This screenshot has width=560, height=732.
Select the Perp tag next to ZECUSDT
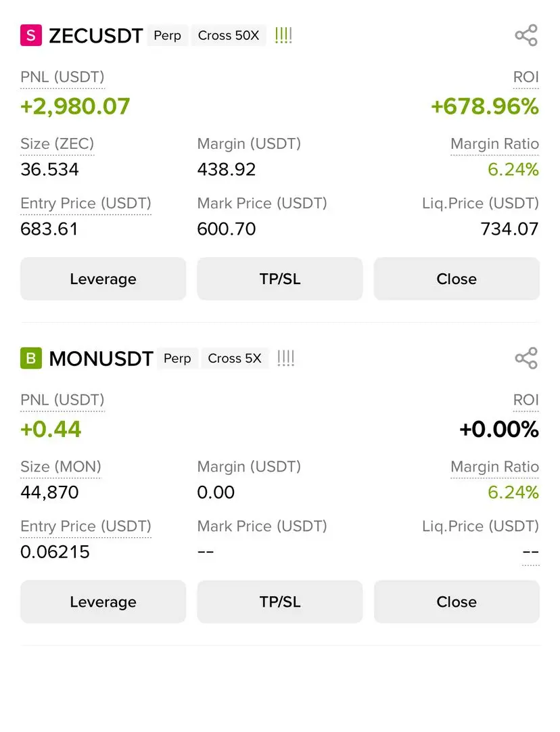point(168,35)
